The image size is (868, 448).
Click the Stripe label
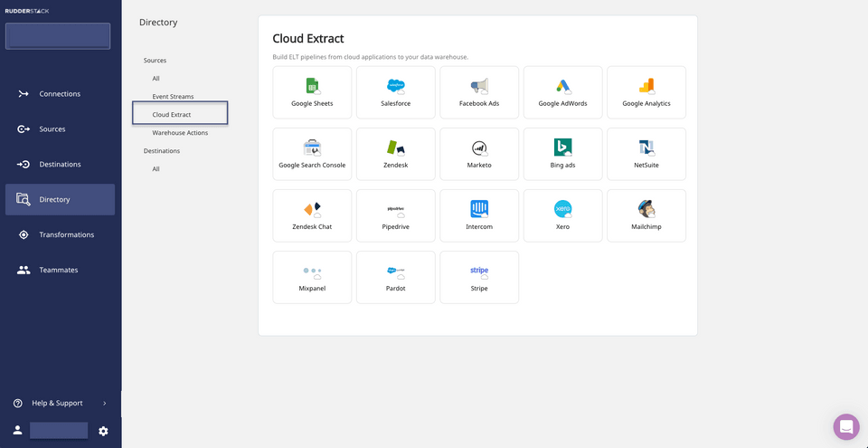[x=479, y=289]
